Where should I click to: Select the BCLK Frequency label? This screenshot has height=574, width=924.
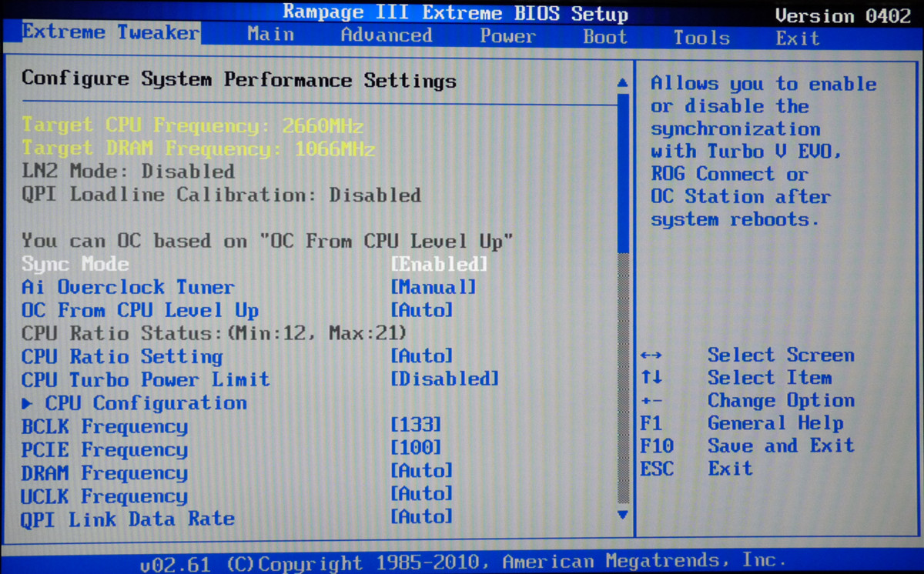(x=104, y=427)
